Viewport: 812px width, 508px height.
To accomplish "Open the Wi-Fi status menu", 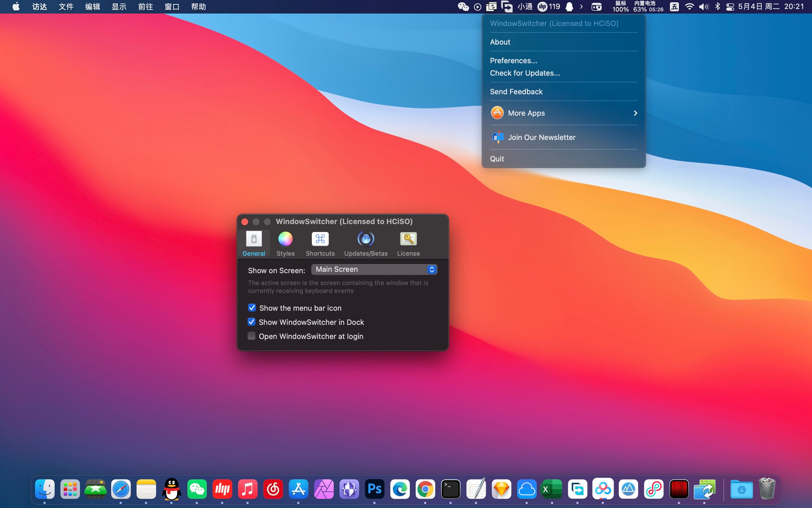I will [x=689, y=7].
